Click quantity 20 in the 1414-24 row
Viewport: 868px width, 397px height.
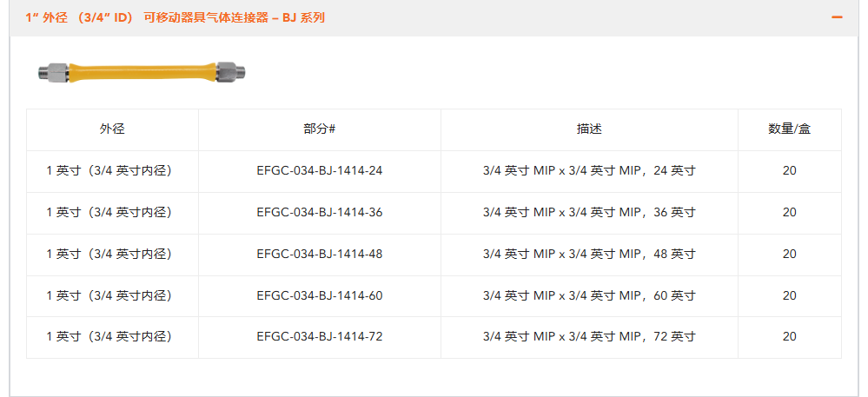789,171
